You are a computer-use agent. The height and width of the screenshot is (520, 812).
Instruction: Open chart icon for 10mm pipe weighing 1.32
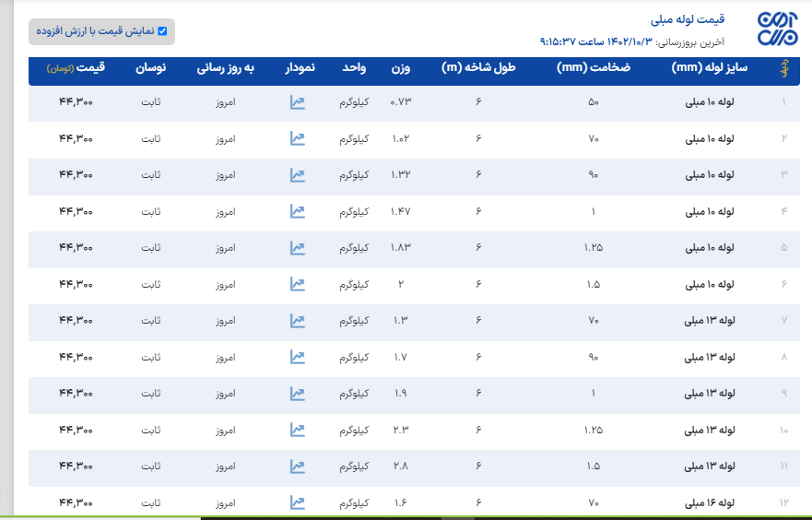tap(297, 175)
